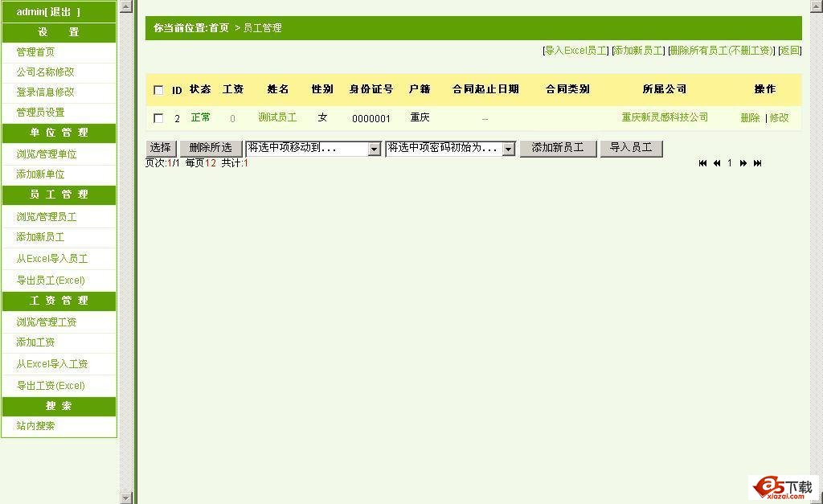Jump to first page using pagination icon

pos(702,163)
